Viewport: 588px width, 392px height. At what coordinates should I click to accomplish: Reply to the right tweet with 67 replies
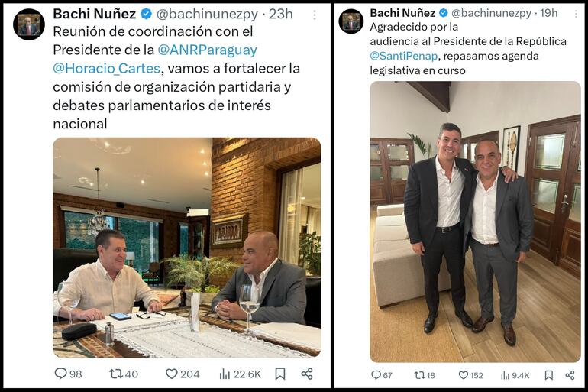tap(376, 375)
